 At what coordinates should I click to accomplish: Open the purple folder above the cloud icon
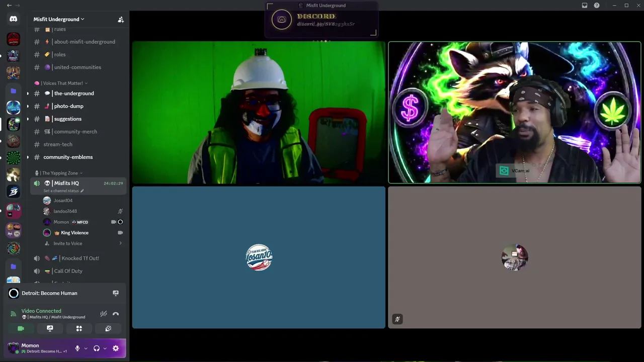tap(14, 266)
